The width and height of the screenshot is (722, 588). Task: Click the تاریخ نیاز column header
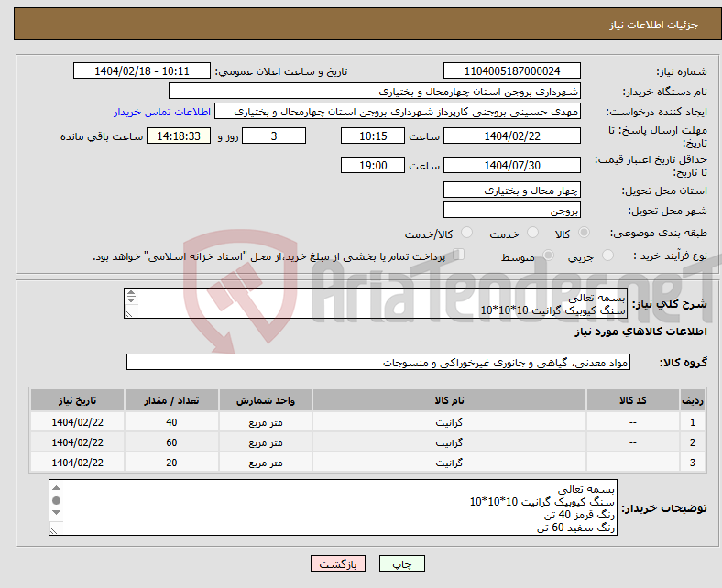[77, 400]
